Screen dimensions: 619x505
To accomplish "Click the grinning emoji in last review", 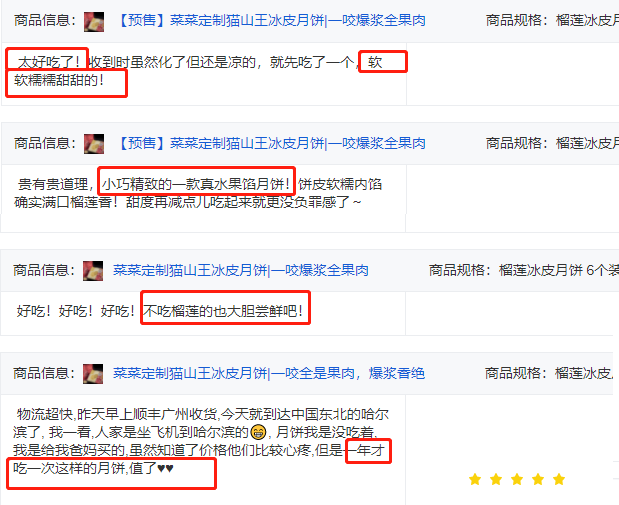I will tap(258, 432).
